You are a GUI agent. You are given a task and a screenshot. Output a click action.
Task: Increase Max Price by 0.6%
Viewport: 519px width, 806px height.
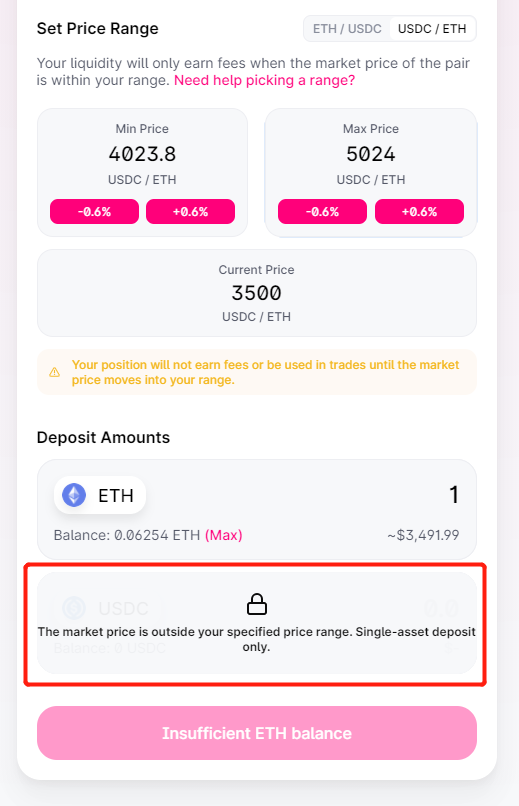(x=419, y=211)
